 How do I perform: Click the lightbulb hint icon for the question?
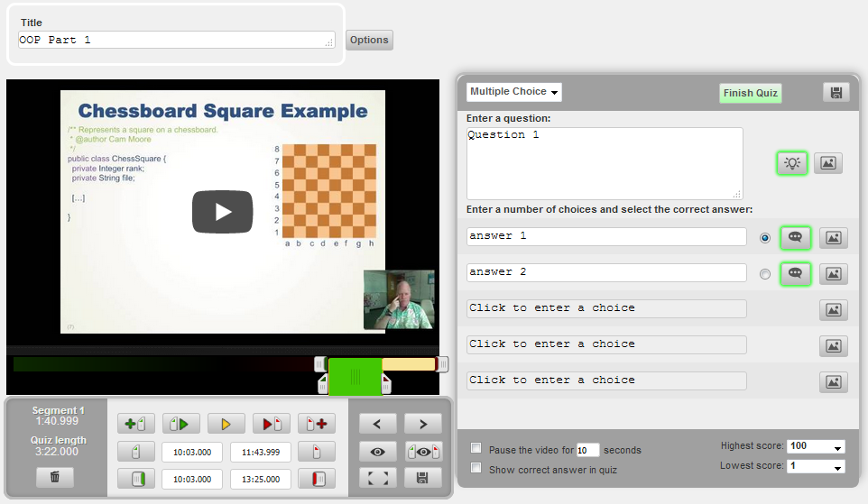coord(792,163)
